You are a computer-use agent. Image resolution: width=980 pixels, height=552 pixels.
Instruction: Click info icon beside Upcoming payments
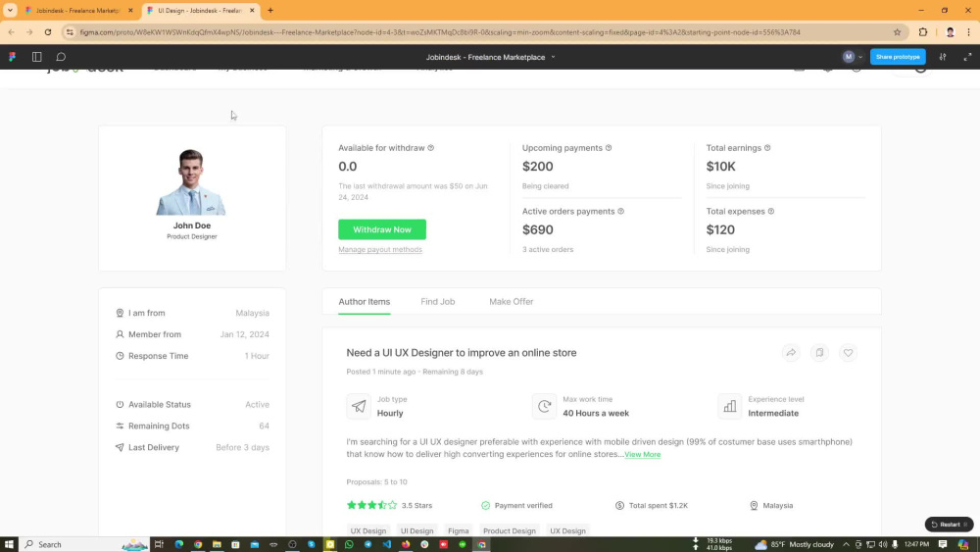coord(609,148)
